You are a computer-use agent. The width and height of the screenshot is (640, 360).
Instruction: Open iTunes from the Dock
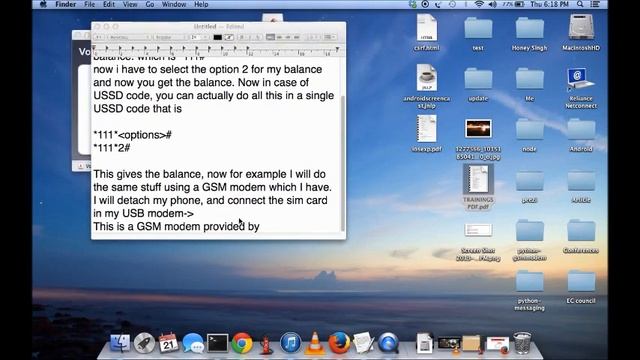coord(290,343)
